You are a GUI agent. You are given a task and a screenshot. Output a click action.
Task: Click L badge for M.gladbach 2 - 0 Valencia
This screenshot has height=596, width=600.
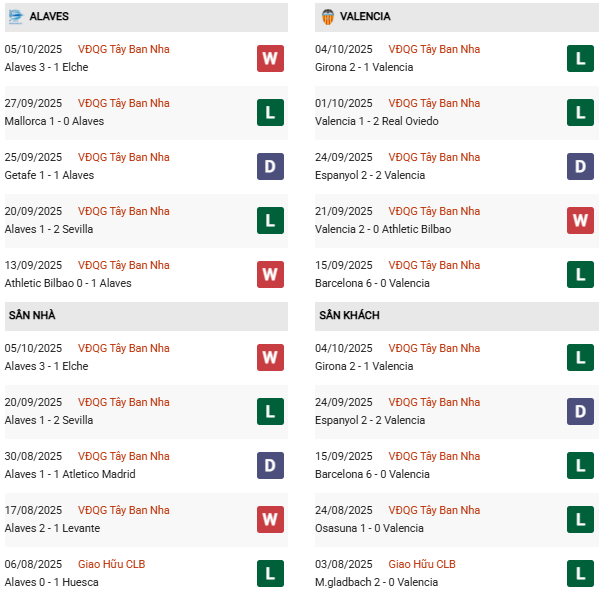pos(580,573)
